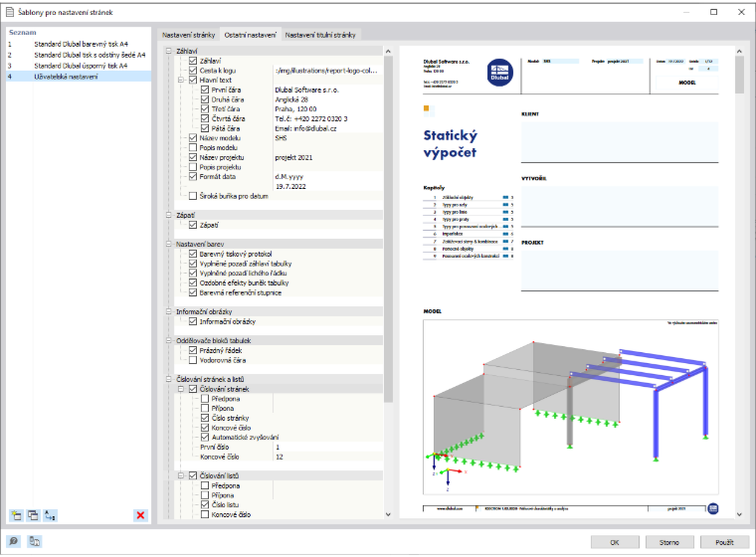Click the dialog title document icon
Screen dimensions: 756x557
tap(10, 12)
